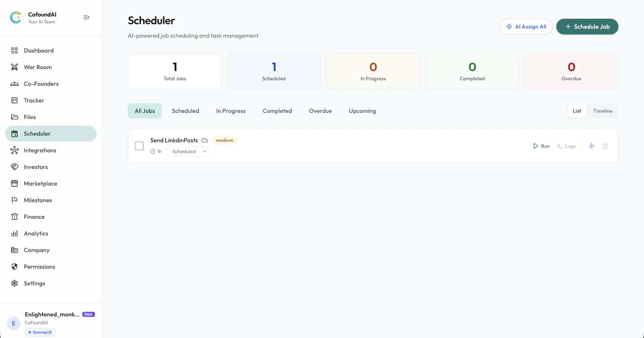Image resolution: width=644 pixels, height=338 pixels.
Task: Open Files in the sidebar
Action: point(51,117)
